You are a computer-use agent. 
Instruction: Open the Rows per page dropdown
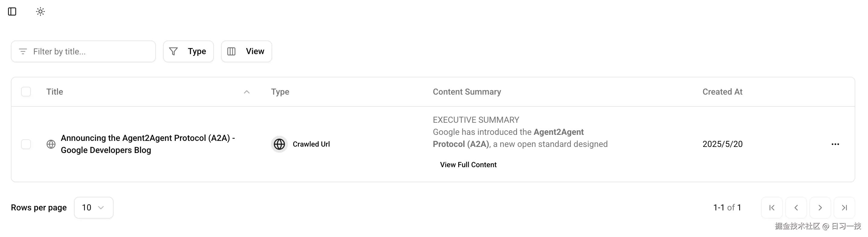click(94, 207)
